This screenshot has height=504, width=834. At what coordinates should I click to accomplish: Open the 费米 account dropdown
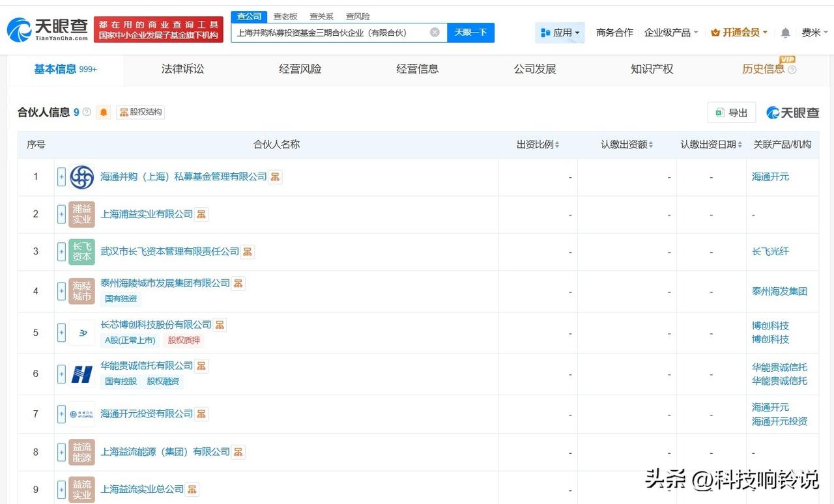pos(814,33)
